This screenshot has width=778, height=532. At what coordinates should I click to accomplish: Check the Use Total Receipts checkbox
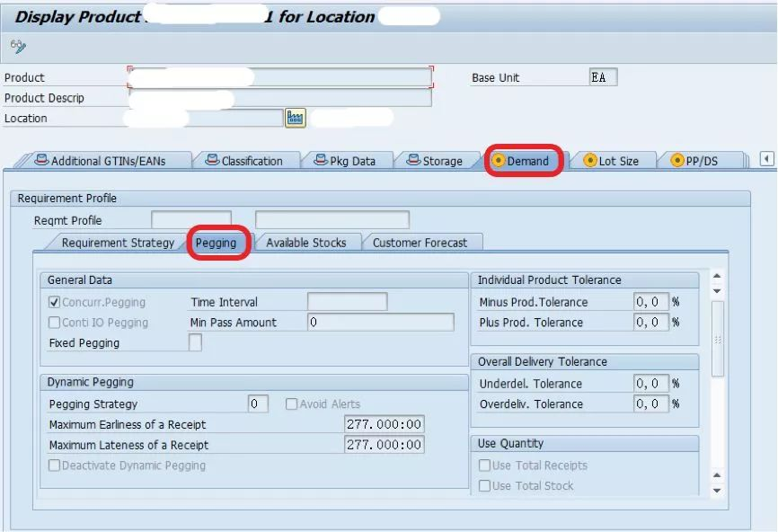(484, 465)
